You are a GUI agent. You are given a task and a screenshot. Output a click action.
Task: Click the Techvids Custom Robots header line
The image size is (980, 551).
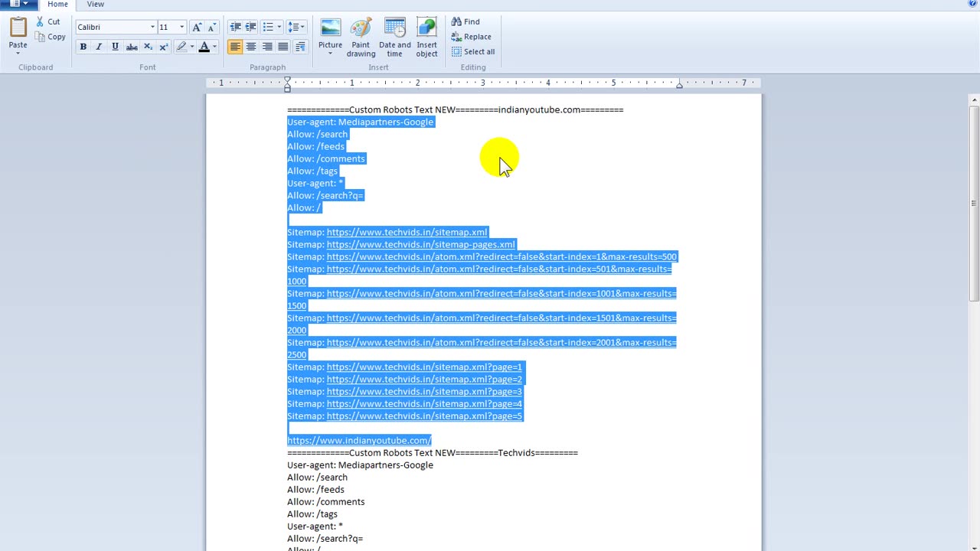click(x=433, y=452)
